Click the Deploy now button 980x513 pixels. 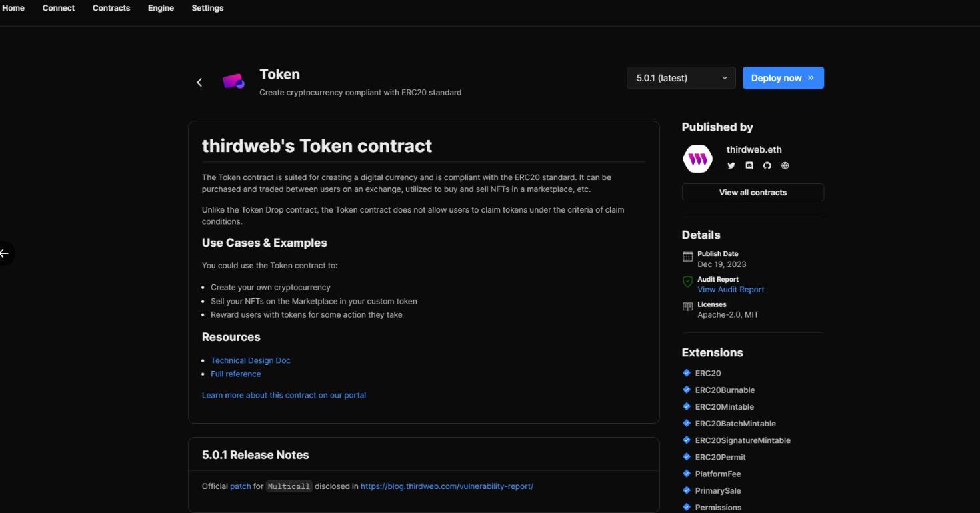[x=783, y=78]
